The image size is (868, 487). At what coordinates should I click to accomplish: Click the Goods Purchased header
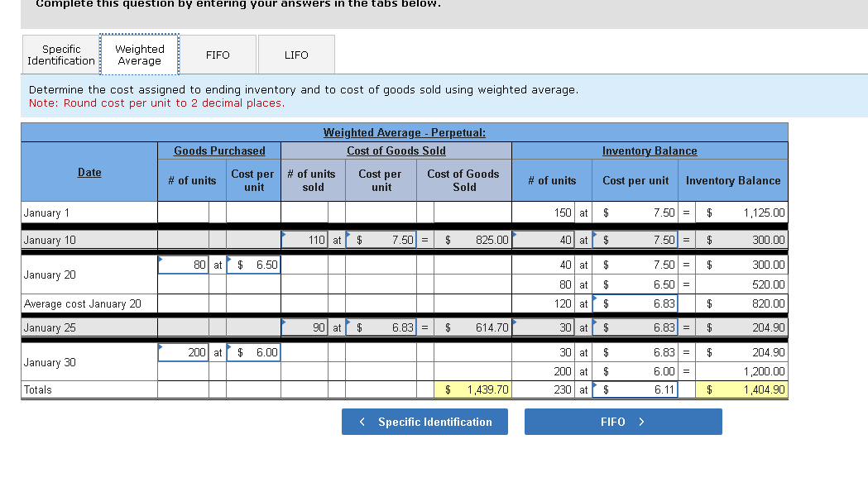point(219,150)
